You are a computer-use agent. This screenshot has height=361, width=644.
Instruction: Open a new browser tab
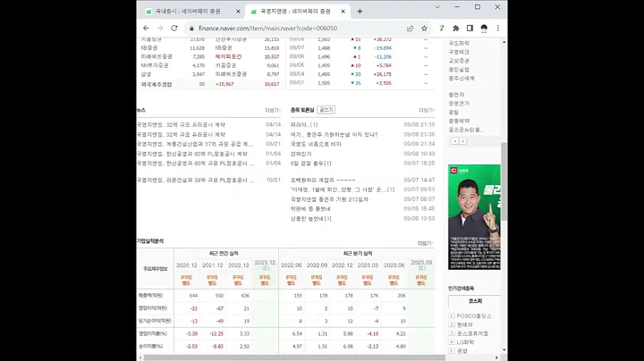[x=360, y=12]
